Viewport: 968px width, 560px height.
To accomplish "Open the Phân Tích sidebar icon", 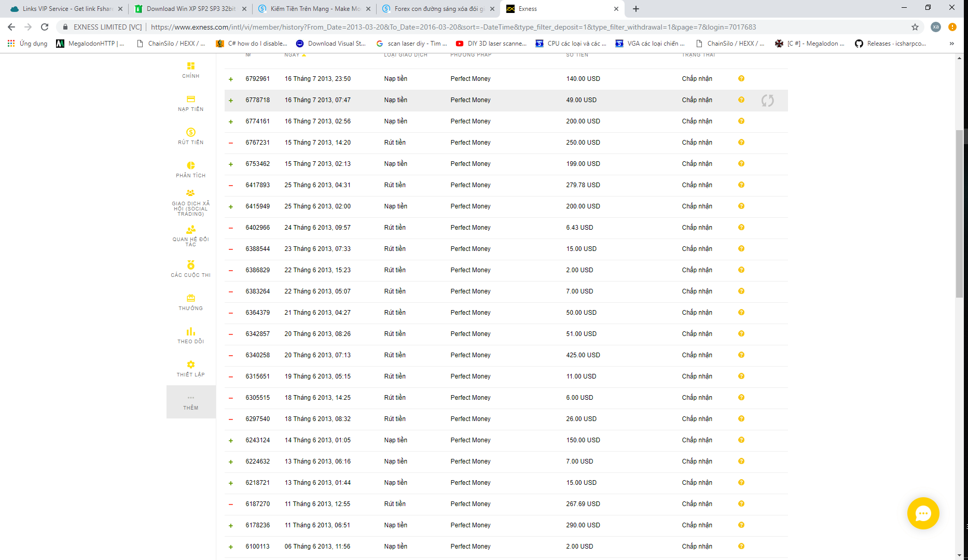I will coord(190,166).
